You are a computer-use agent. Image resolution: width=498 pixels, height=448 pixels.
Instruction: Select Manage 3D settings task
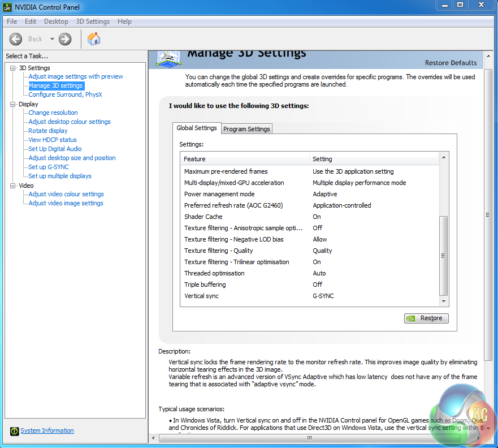coord(55,85)
